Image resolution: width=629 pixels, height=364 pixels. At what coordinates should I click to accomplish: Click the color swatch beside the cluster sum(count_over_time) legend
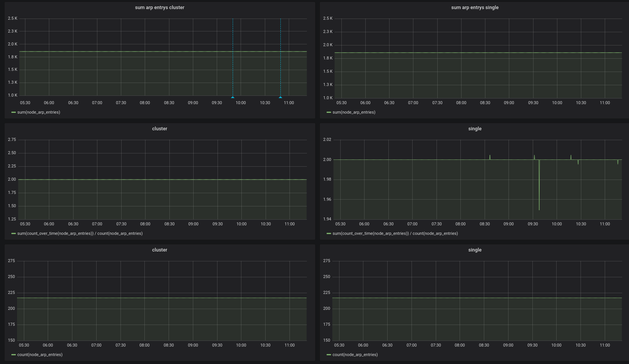pyautogui.click(x=14, y=234)
